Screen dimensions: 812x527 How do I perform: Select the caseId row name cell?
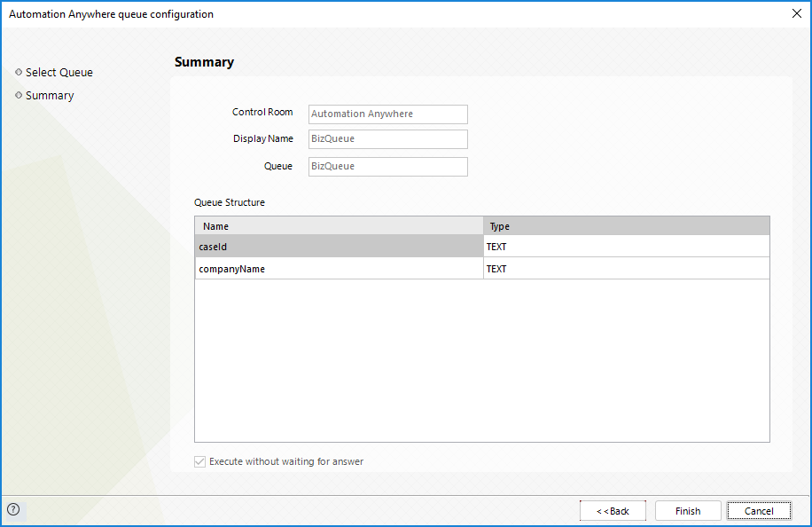[339, 247]
